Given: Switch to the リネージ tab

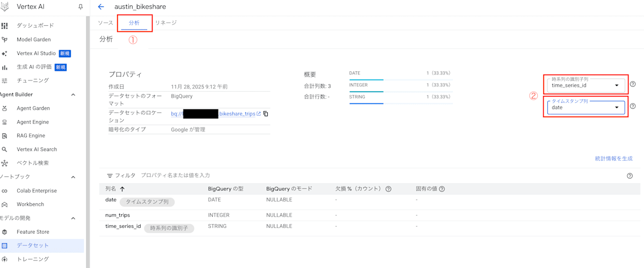Looking at the screenshot, I should point(166,23).
